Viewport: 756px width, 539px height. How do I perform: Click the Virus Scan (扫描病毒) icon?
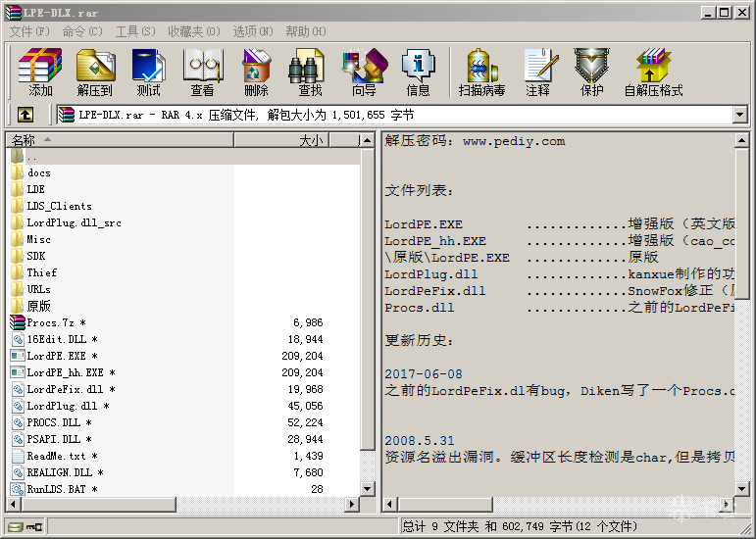pyautogui.click(x=481, y=65)
